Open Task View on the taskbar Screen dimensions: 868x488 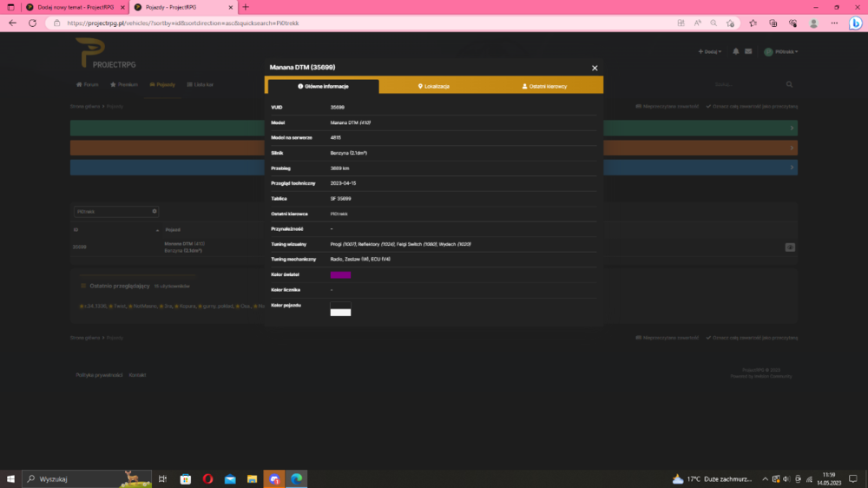(163, 478)
